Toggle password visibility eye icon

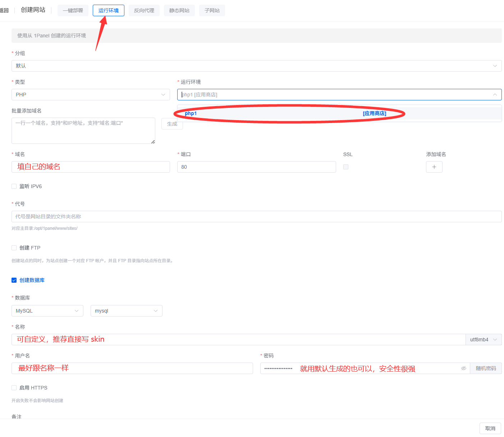point(463,368)
